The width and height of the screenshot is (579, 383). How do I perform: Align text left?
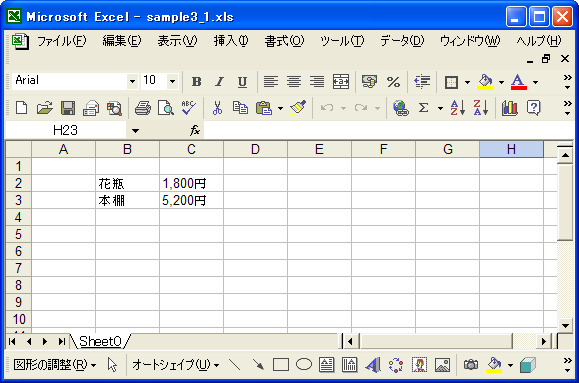[x=271, y=82]
